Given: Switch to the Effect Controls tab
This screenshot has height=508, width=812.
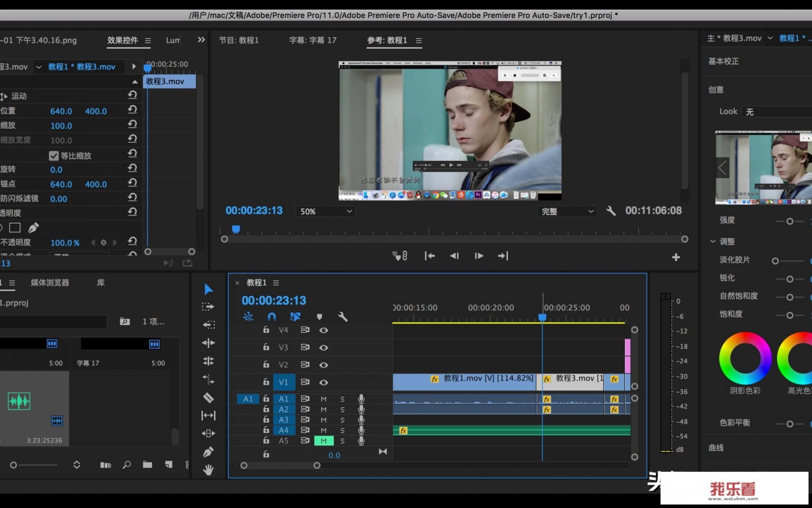Looking at the screenshot, I should pos(122,40).
